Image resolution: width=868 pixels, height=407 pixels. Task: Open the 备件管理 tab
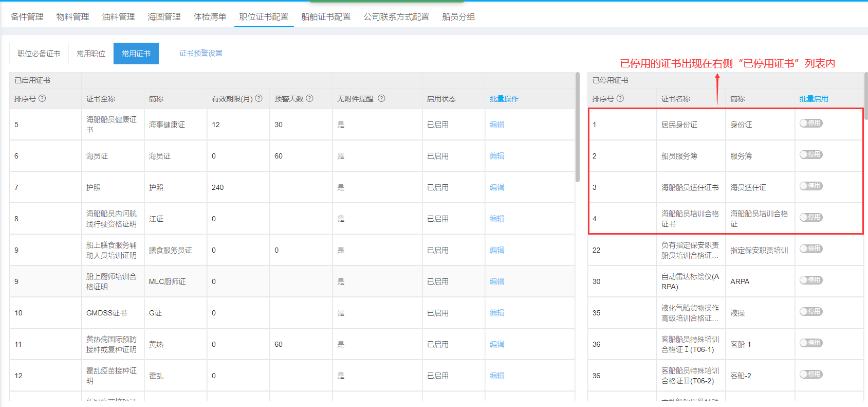(27, 17)
